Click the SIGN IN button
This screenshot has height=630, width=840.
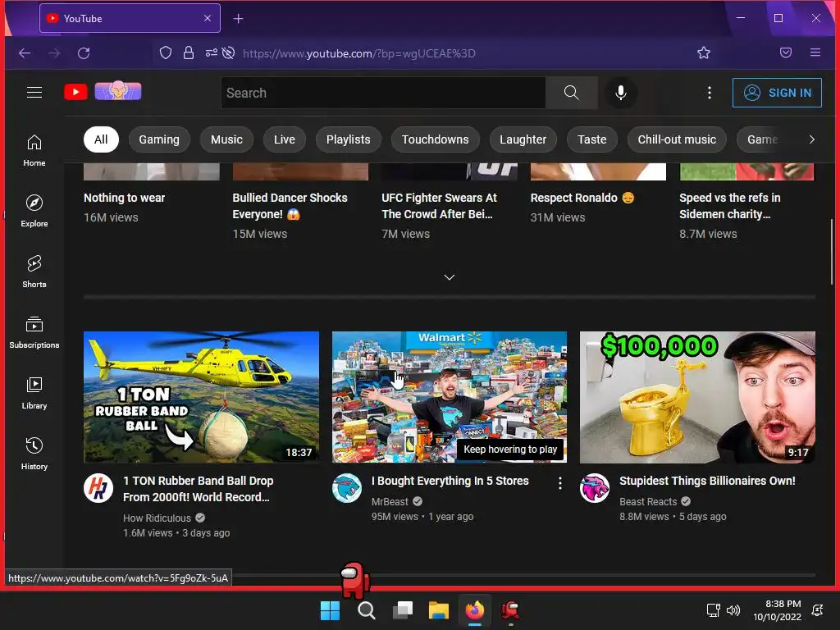pyautogui.click(x=777, y=93)
